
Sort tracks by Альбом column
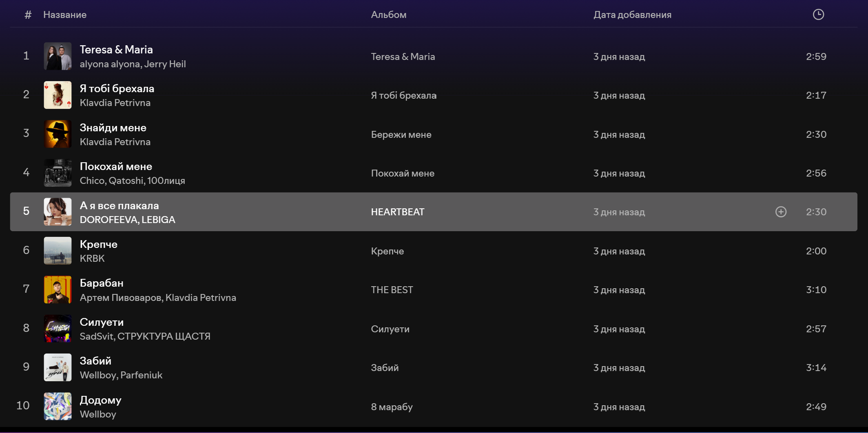(388, 15)
